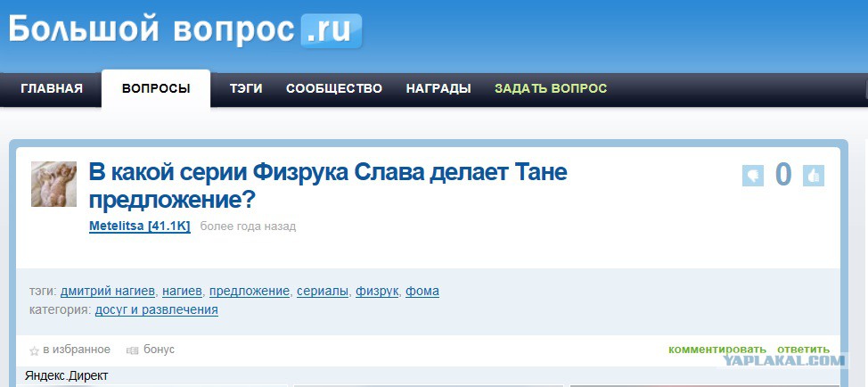This screenshot has width=868, height=387.
Task: Click the thumbs up vote icon
Action: pos(814,176)
